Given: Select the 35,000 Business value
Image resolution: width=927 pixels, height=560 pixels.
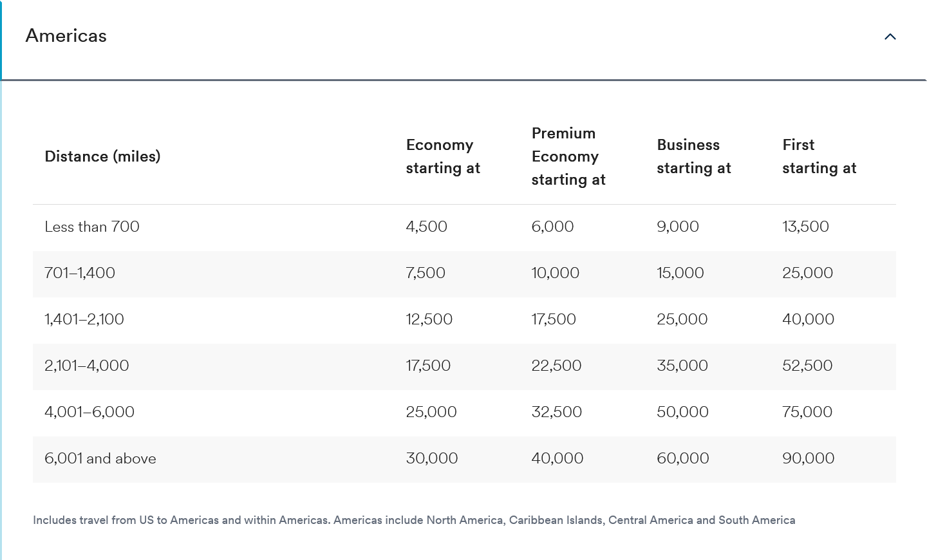Looking at the screenshot, I should pos(682,366).
